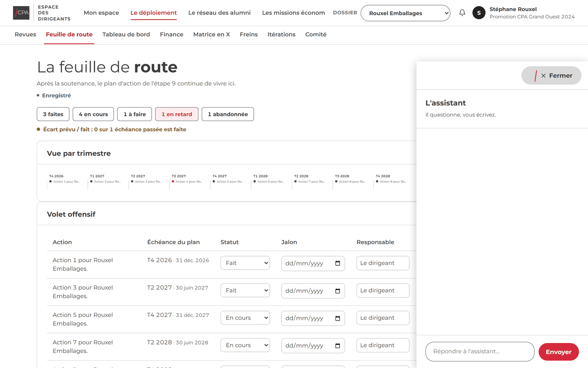Open the Comité tab

pos(316,35)
